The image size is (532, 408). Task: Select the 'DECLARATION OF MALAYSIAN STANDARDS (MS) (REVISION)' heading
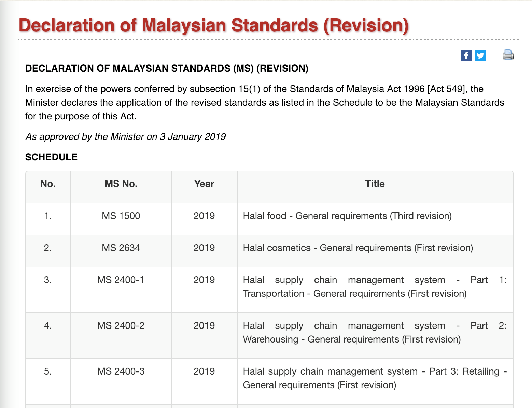tap(167, 69)
